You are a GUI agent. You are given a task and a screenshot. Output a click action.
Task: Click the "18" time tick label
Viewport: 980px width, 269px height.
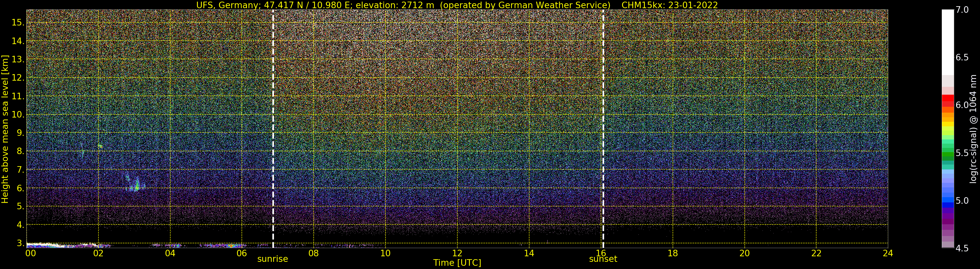pyautogui.click(x=673, y=253)
